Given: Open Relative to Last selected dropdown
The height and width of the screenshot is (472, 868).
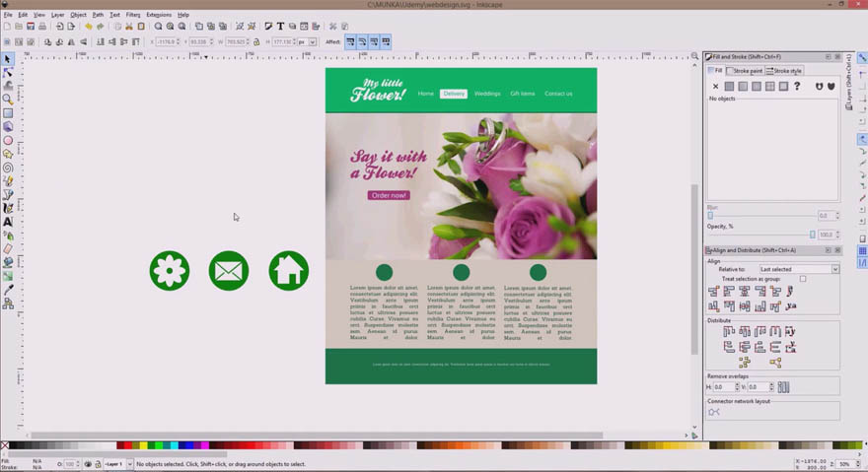Looking at the screenshot, I should 799,269.
